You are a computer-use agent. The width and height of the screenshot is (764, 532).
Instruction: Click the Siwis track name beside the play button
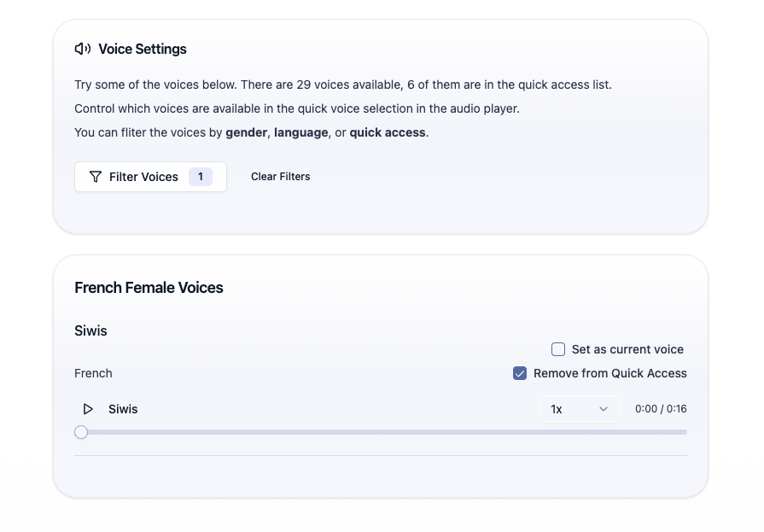pos(123,409)
